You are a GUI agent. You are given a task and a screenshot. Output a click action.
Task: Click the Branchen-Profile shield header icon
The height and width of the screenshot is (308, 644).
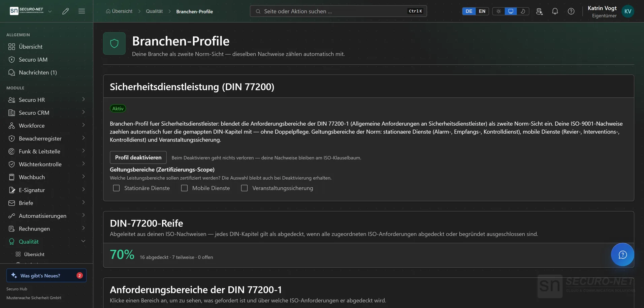pyautogui.click(x=114, y=43)
